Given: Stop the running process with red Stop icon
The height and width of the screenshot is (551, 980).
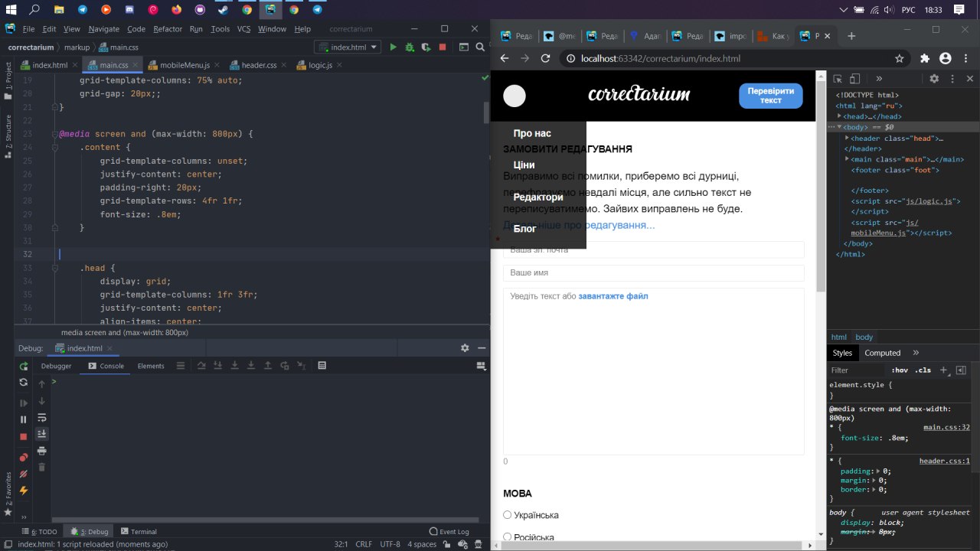Looking at the screenshot, I should [443, 47].
